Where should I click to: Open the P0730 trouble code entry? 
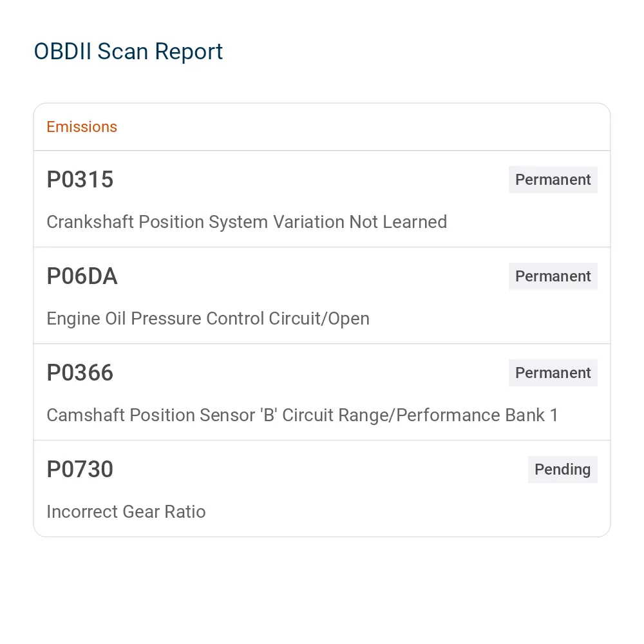point(322,488)
